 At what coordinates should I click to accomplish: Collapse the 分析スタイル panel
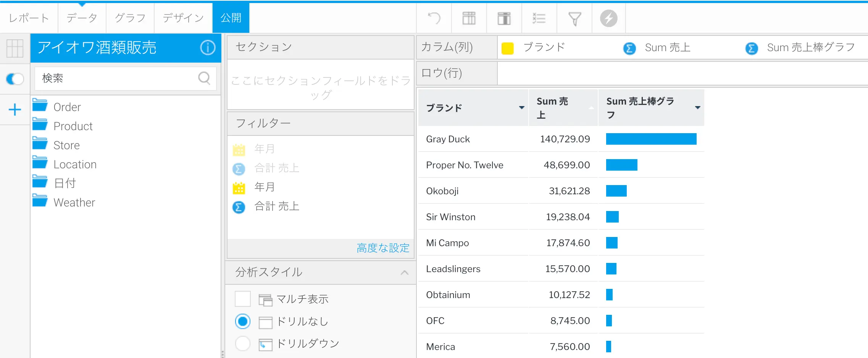coord(405,273)
